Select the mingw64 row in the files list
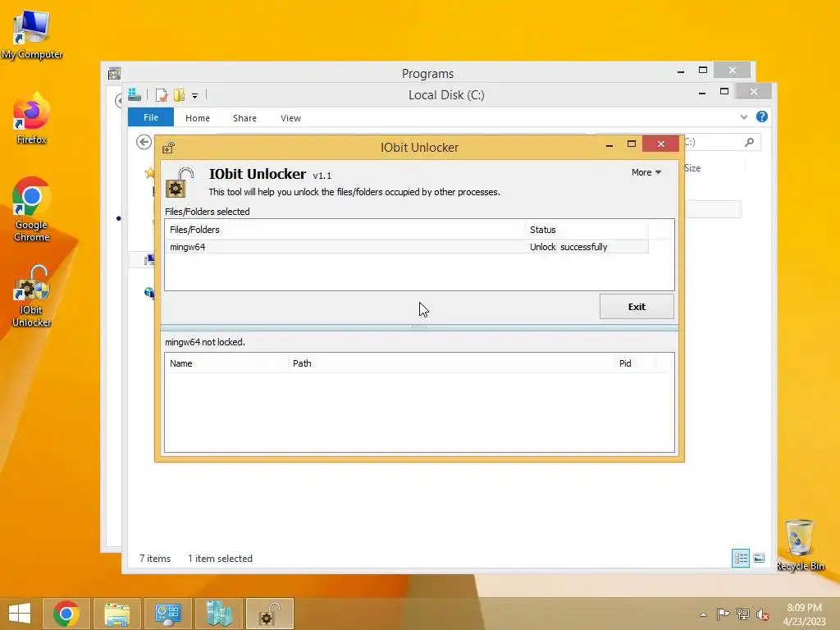 coord(407,247)
